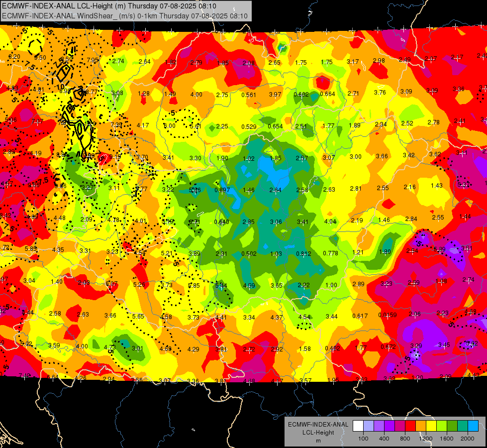The width and height of the screenshot is (487, 448).
Task: Click the sky blue legend swatch
Action: (x=473, y=426)
